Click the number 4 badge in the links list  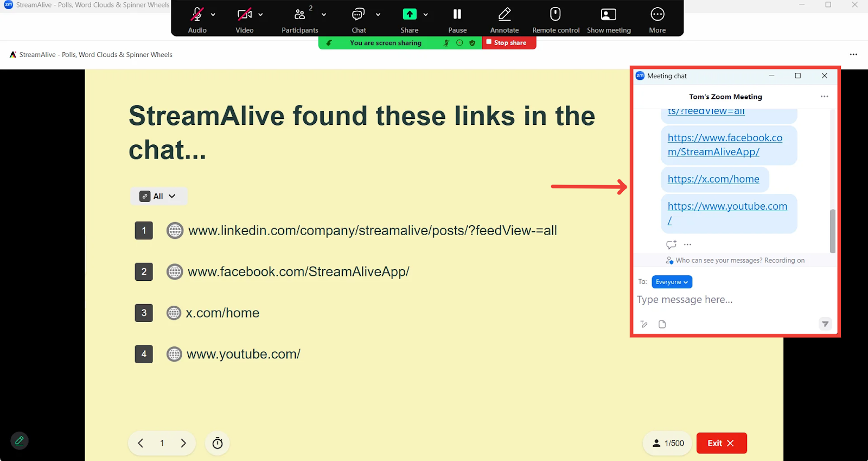click(x=144, y=354)
